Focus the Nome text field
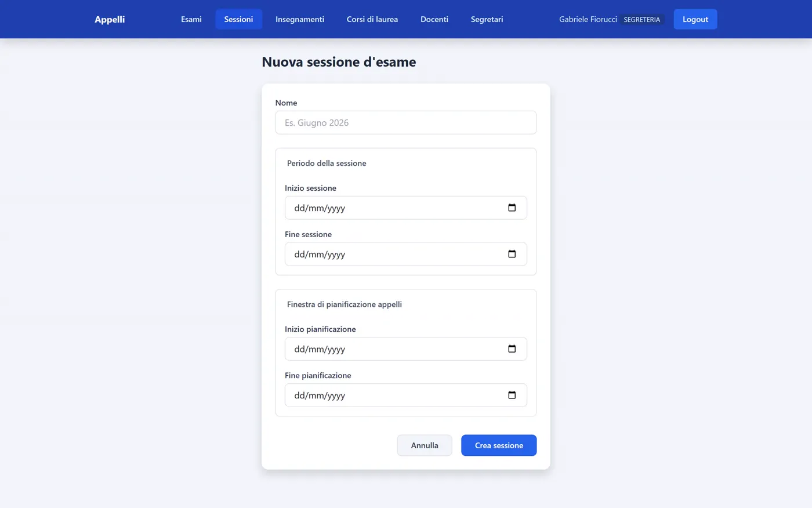812x508 pixels. [x=406, y=122]
